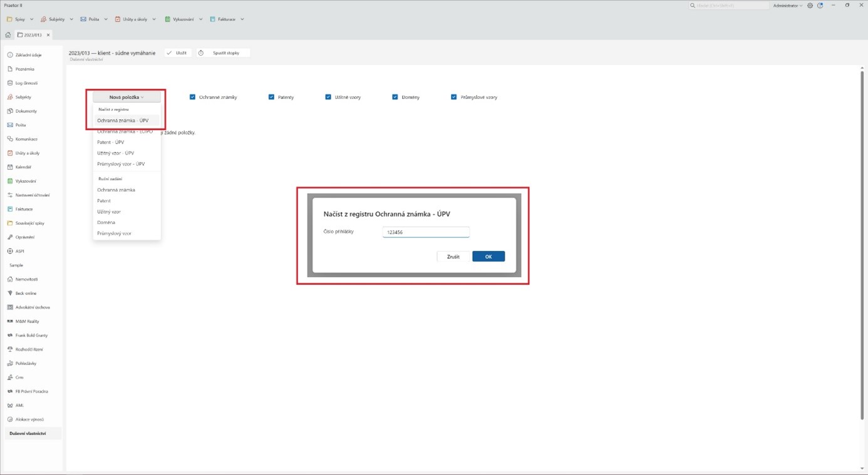The image size is (868, 475).
Task: Click the stopwatch icon on Spustit stopky
Action: 201,53
